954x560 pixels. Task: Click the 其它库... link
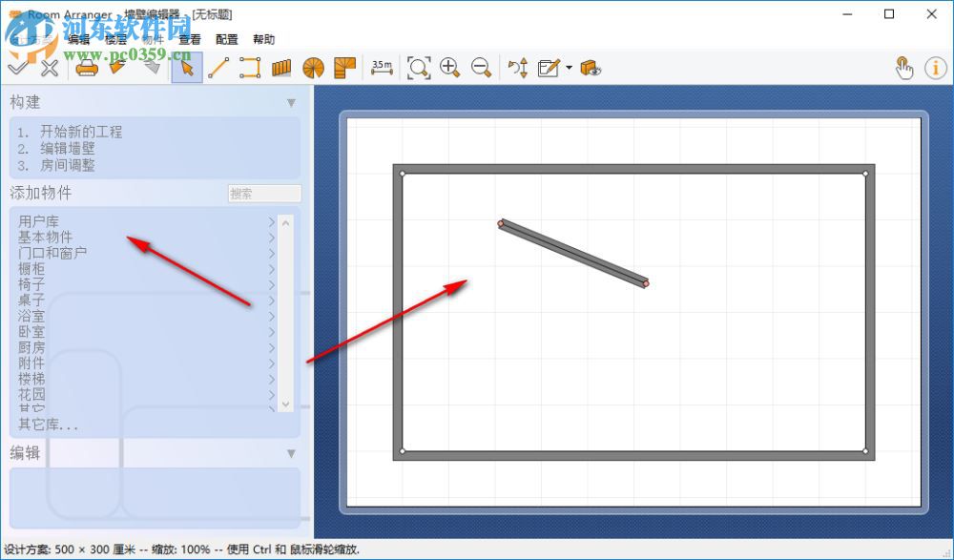tap(48, 425)
